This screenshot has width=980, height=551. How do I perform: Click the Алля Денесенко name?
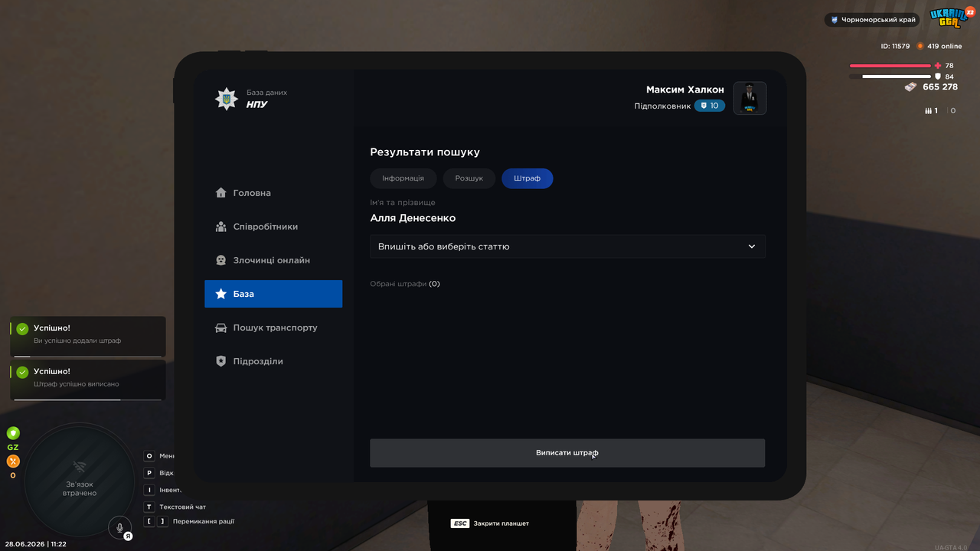[413, 218]
